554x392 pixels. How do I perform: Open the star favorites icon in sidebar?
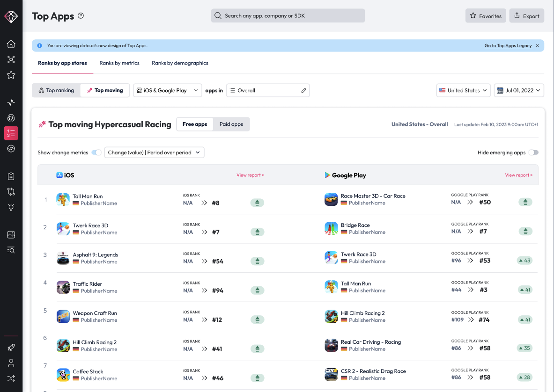[11, 75]
